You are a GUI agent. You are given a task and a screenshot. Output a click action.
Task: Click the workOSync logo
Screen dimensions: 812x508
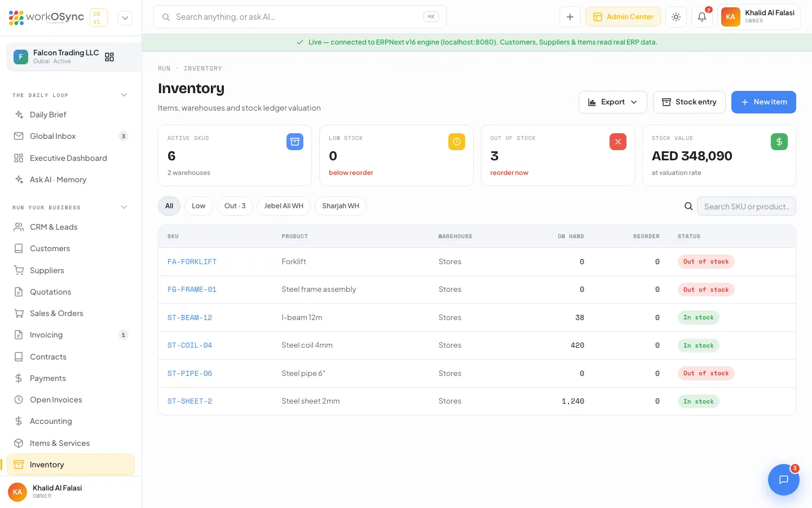(x=46, y=17)
